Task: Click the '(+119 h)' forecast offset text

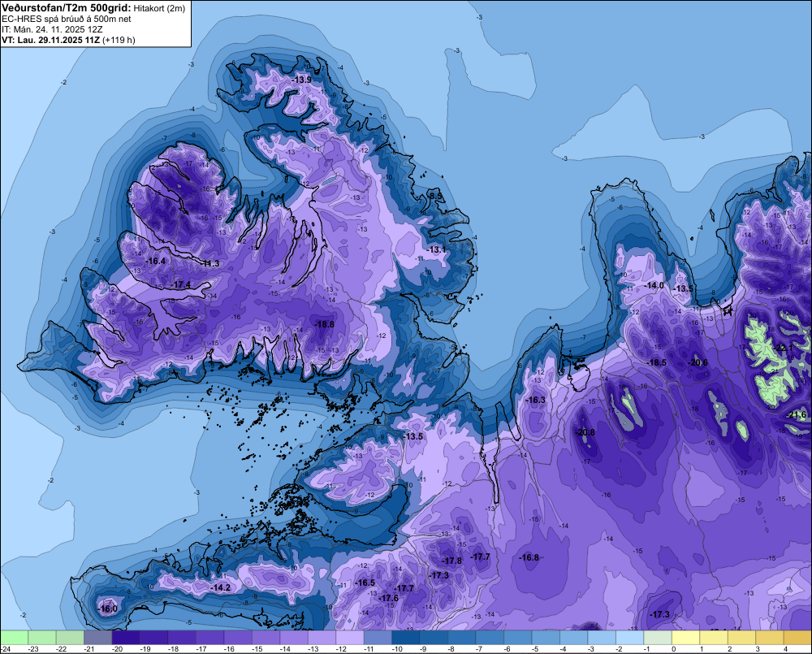Action: click(119, 40)
